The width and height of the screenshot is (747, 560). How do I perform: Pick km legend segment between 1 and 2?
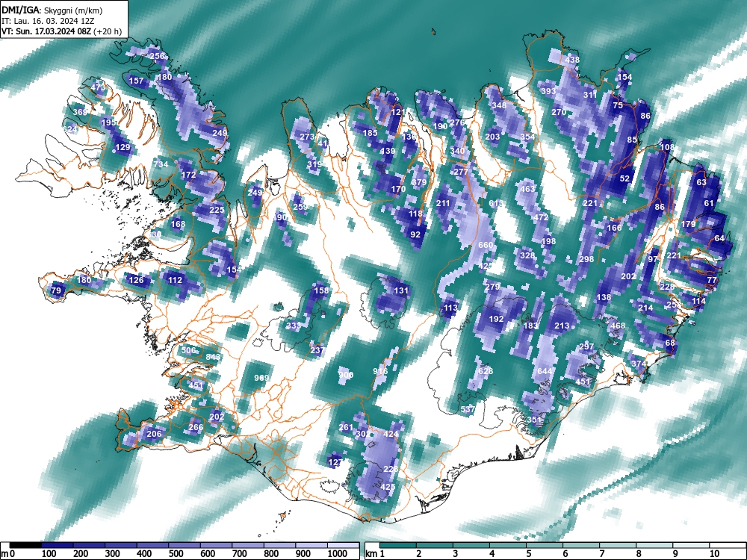tap(398, 546)
